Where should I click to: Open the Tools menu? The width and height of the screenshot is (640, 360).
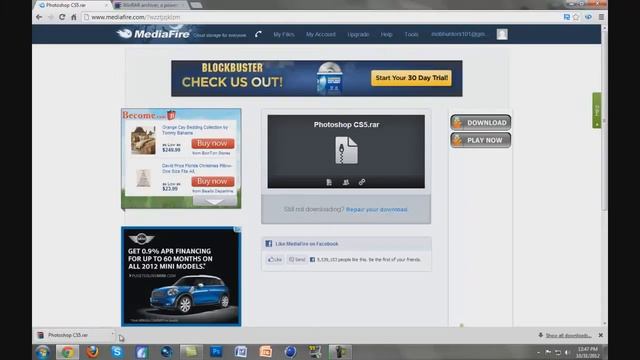coord(411,34)
